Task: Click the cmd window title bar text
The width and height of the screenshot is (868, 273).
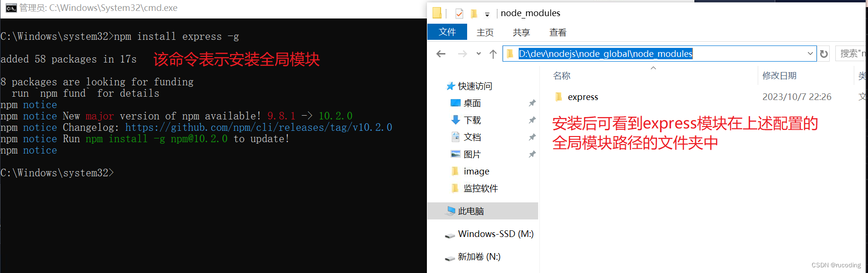Action: [x=98, y=8]
